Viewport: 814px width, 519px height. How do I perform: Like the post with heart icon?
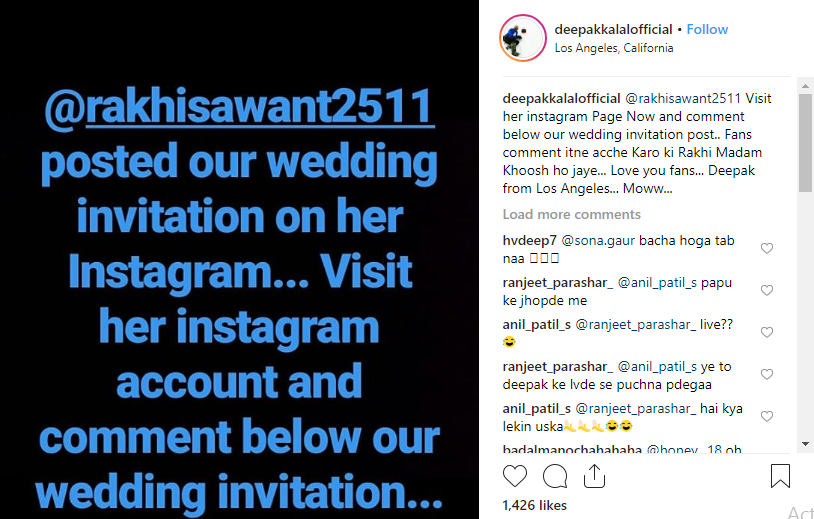click(514, 475)
